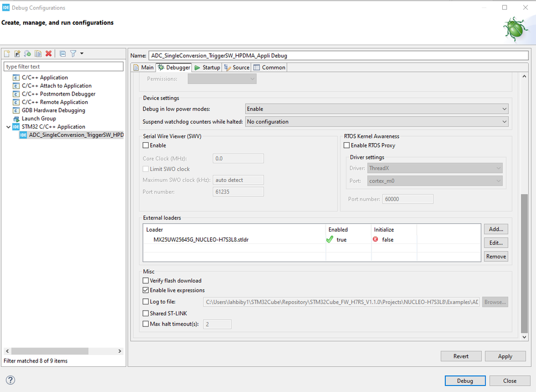Select the MX25UW25645G_NUCLEO-H7S3L8.stldr loader row
The height and width of the screenshot is (392, 536).
point(312,240)
